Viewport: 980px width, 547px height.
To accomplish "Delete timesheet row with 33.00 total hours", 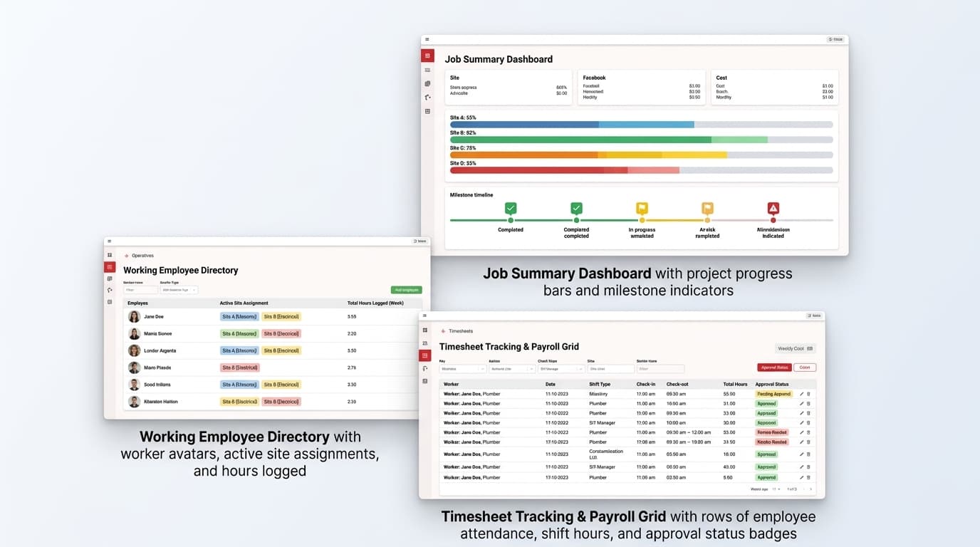I will point(808,413).
